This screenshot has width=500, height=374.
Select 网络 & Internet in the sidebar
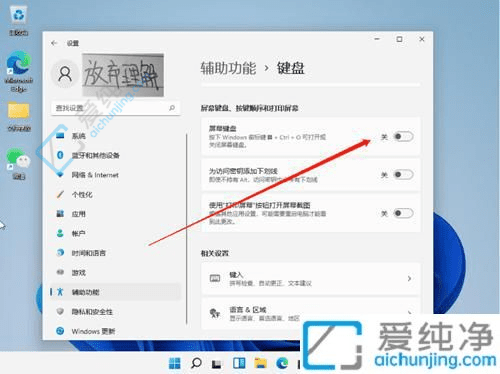[x=116, y=175]
